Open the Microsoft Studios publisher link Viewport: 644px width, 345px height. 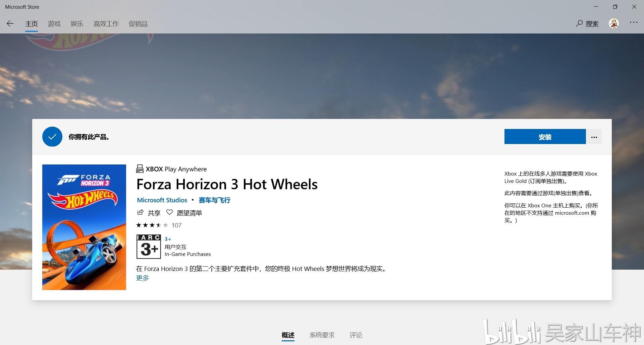pyautogui.click(x=162, y=200)
